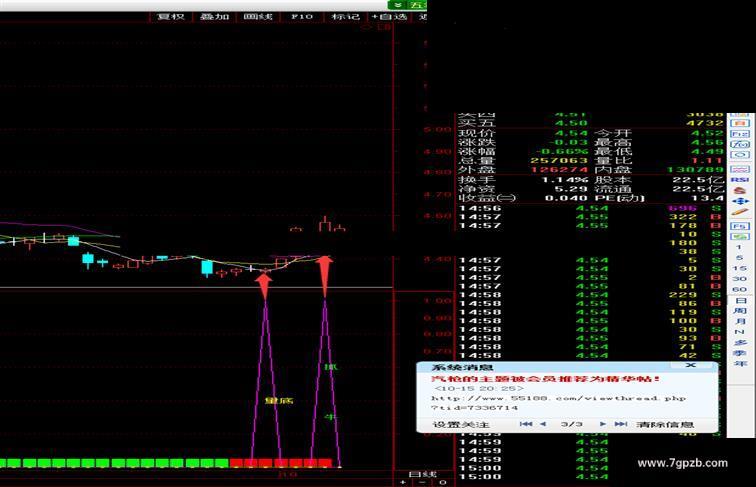This screenshot has width=756, height=487.
Task: Click the wave chart icon above RSI
Action: pos(740,169)
